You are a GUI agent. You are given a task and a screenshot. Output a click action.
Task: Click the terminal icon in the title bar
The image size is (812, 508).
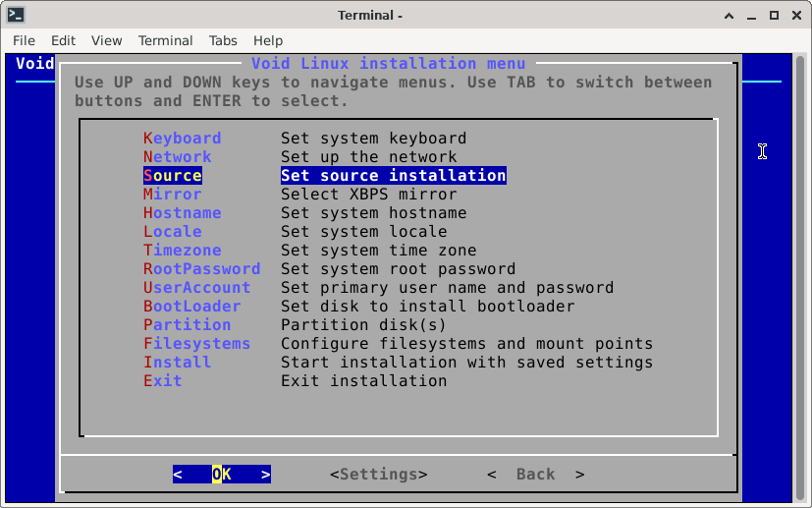coord(15,15)
